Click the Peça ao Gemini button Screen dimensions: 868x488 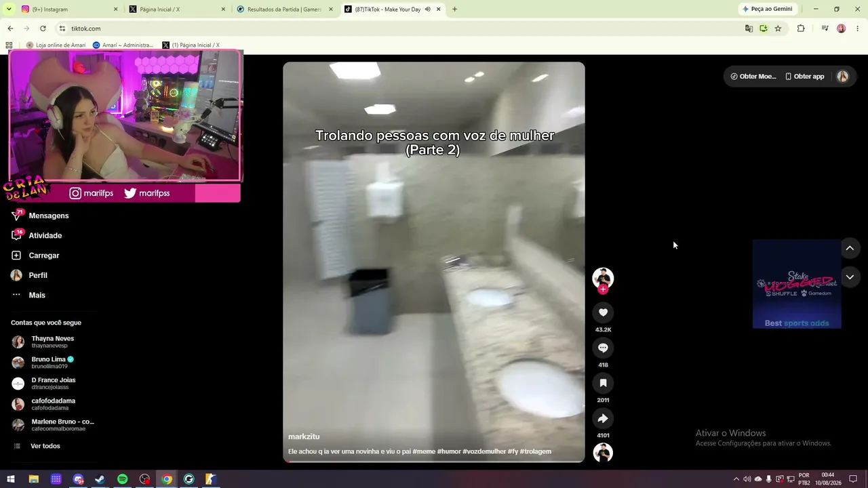(x=768, y=9)
